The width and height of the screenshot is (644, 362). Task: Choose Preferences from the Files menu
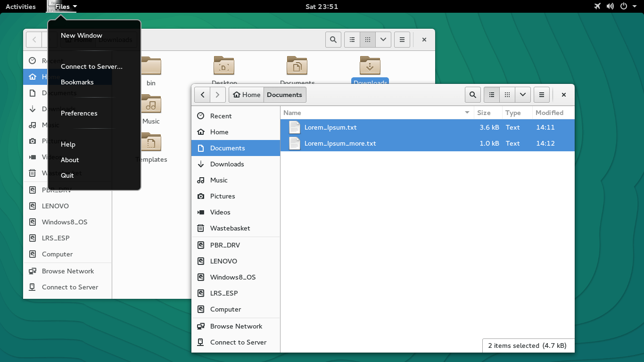pyautogui.click(x=79, y=113)
